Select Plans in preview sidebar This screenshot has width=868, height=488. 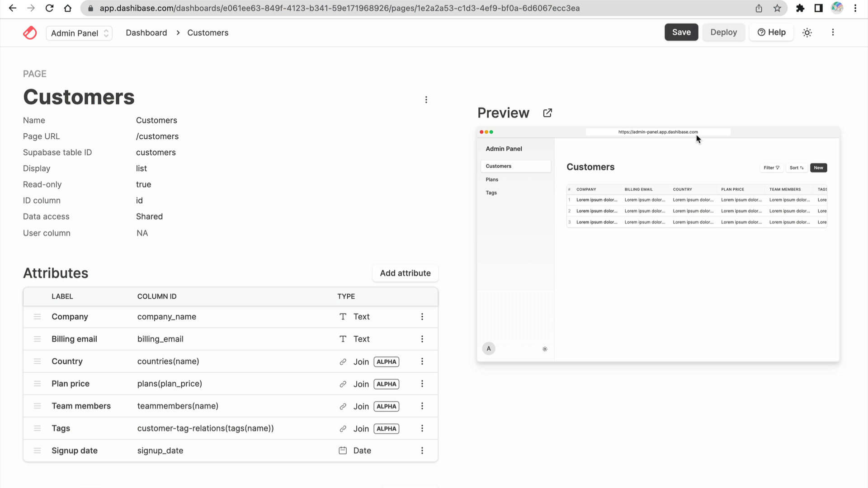point(492,179)
